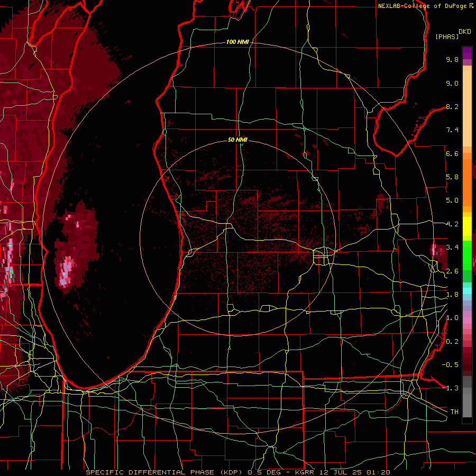Click the 7.4 legend value
The width and height of the screenshot is (476, 476).
[452, 130]
